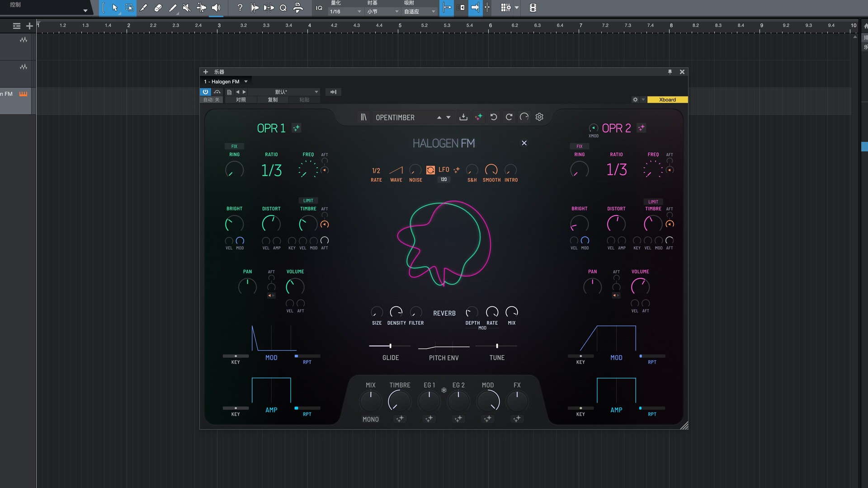Toggle FIX mode on OPR 2

pyautogui.click(x=580, y=146)
